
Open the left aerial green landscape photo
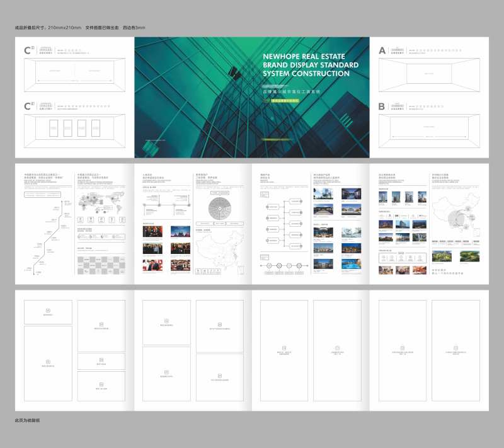442,256
